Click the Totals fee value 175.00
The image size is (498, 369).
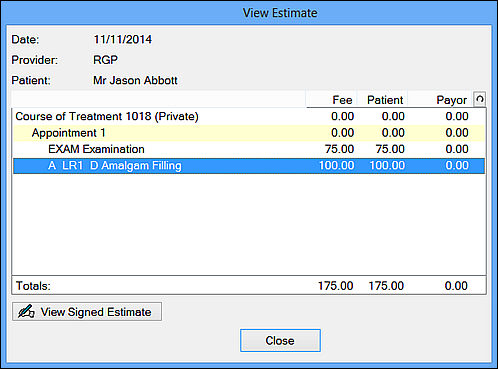tap(336, 286)
